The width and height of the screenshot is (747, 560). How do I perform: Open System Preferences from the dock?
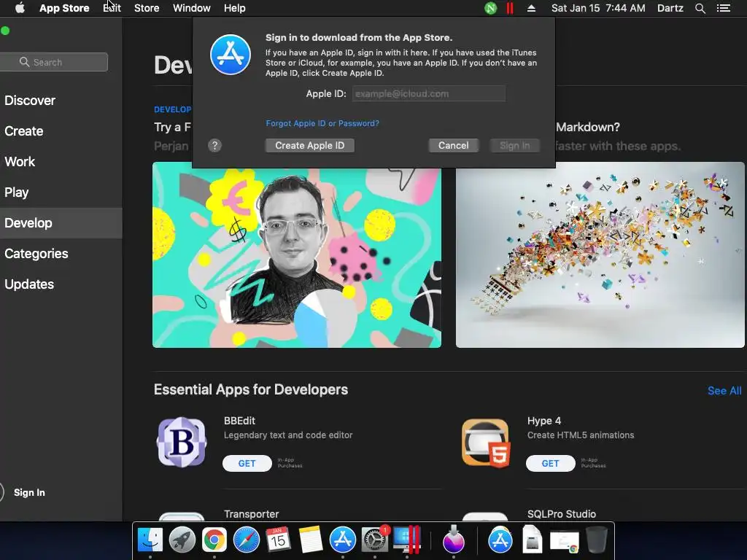[375, 540]
